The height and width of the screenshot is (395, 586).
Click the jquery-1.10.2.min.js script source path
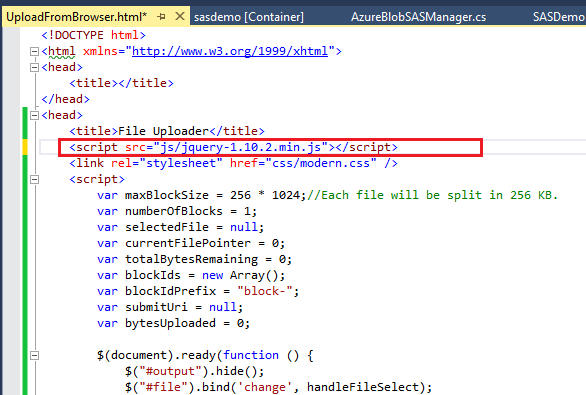coord(241,147)
